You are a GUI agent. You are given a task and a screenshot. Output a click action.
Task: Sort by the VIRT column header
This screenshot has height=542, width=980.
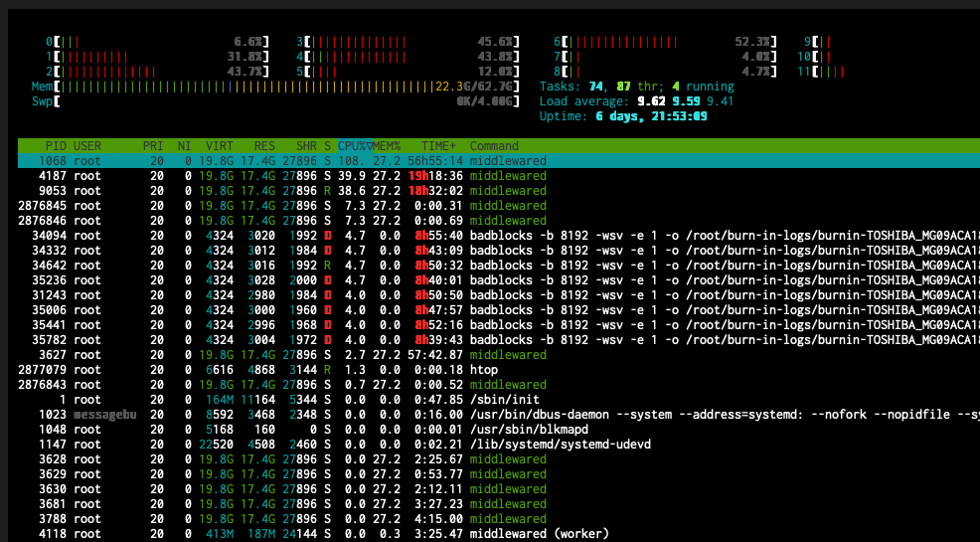(x=220, y=145)
